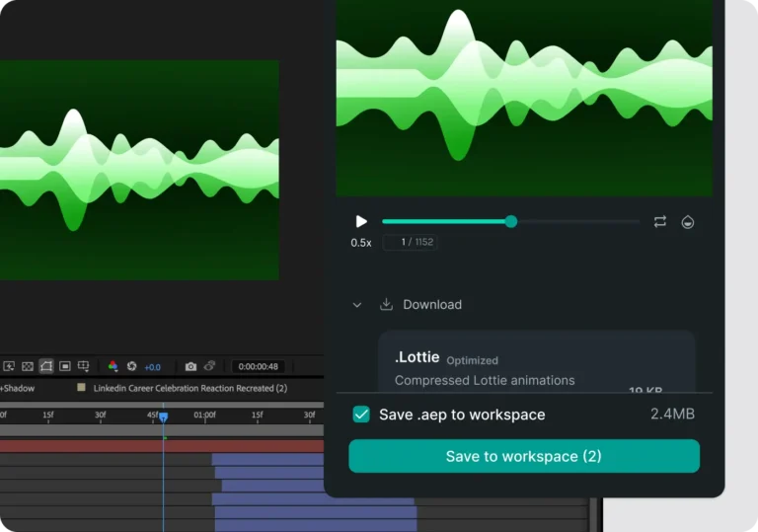This screenshot has width=758, height=532.
Task: Click Save to workspace (2) button
Action: point(524,456)
